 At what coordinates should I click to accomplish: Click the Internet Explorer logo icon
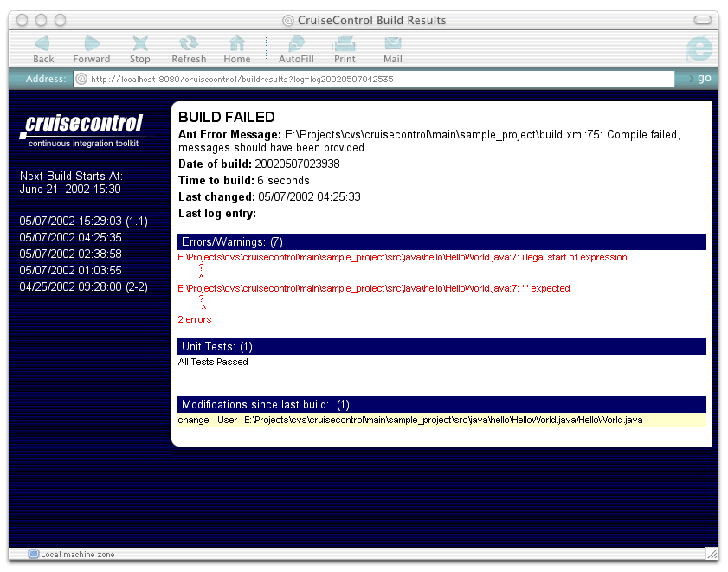click(698, 48)
